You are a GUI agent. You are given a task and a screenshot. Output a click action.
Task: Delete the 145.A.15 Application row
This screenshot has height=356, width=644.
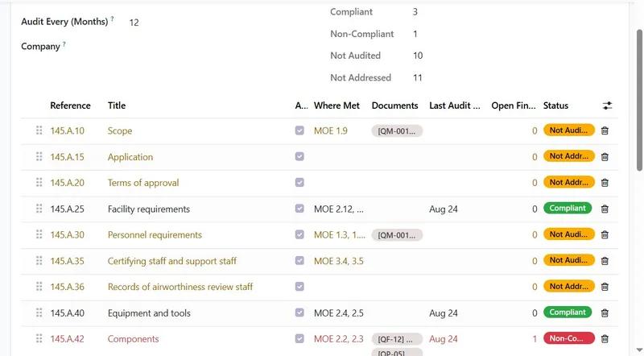coord(605,157)
